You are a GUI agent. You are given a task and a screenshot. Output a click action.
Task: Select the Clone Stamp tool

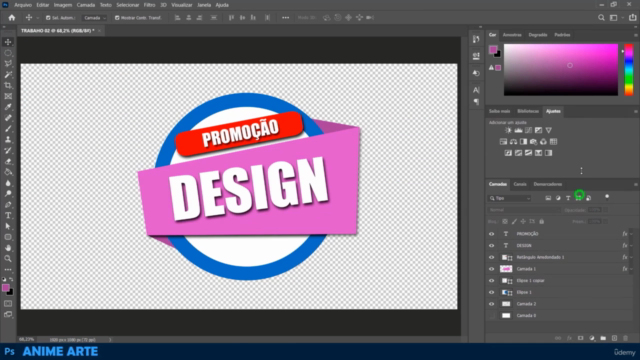click(8, 140)
